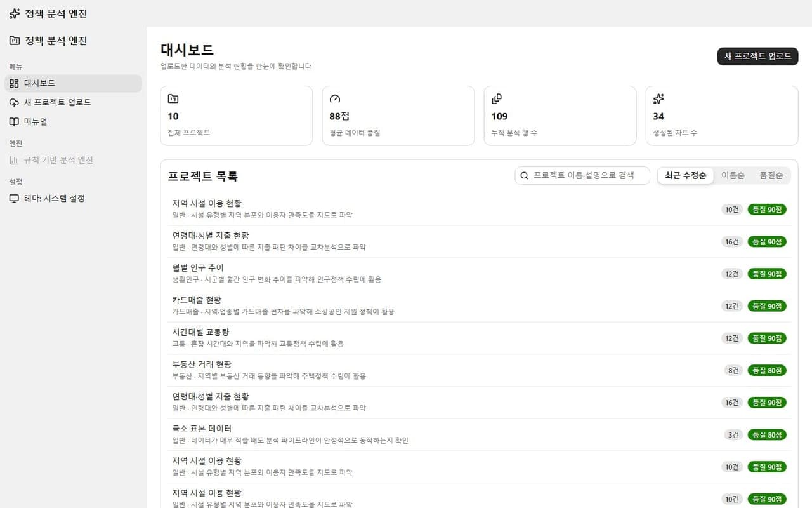Click the 109 value on 누적 분석 행 수 card
Image resolution: width=812 pixels, height=508 pixels.
[x=499, y=116]
